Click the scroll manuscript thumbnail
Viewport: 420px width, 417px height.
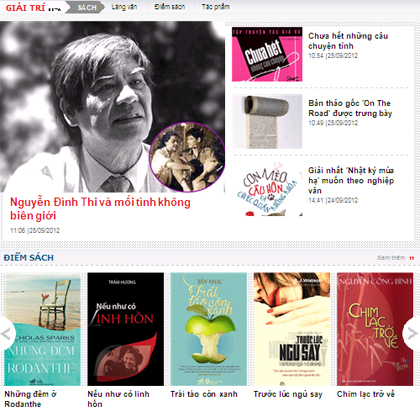267,121
